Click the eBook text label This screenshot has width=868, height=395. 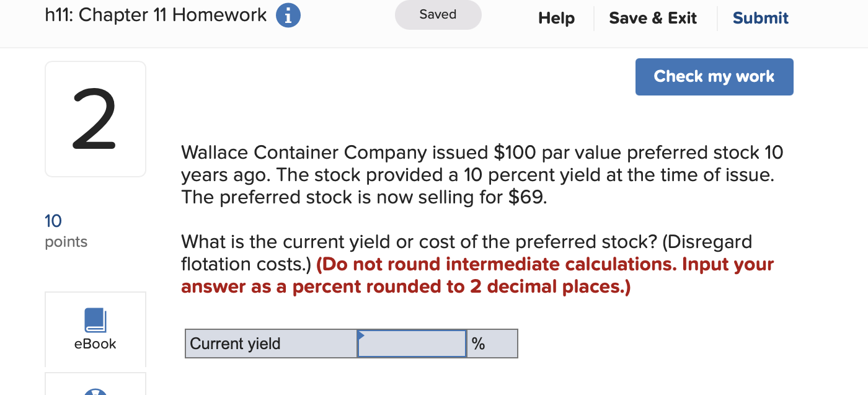[x=95, y=344]
